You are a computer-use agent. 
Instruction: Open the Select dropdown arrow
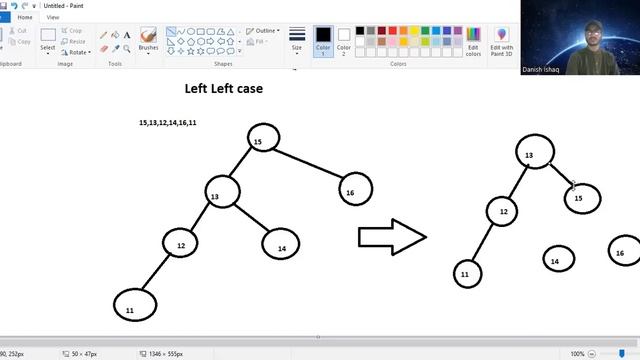pos(48,53)
